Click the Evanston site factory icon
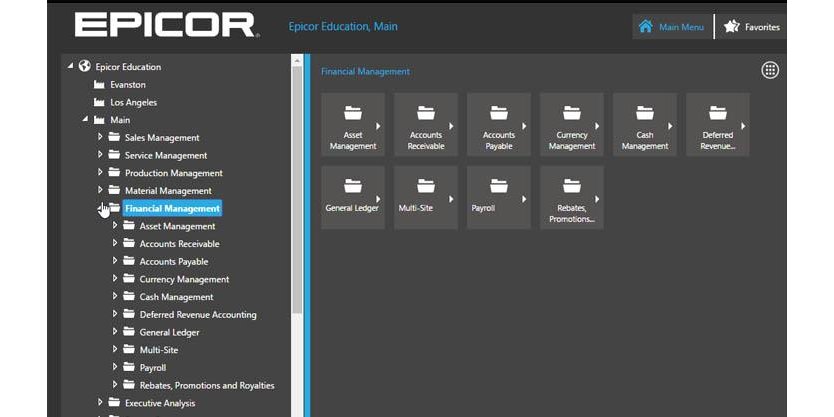Screen dimensions: 834x417 pyautogui.click(x=99, y=85)
